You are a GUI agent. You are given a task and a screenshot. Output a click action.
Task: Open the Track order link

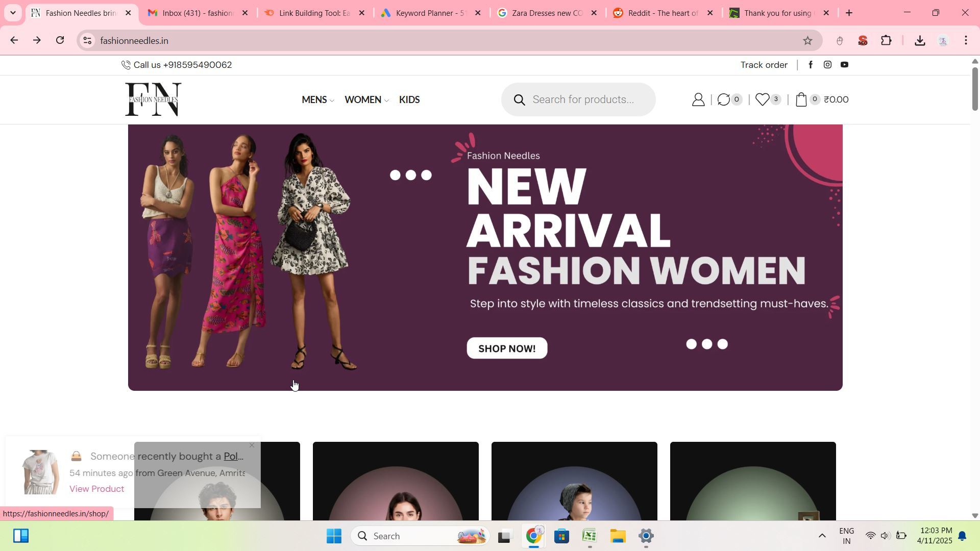(x=764, y=65)
